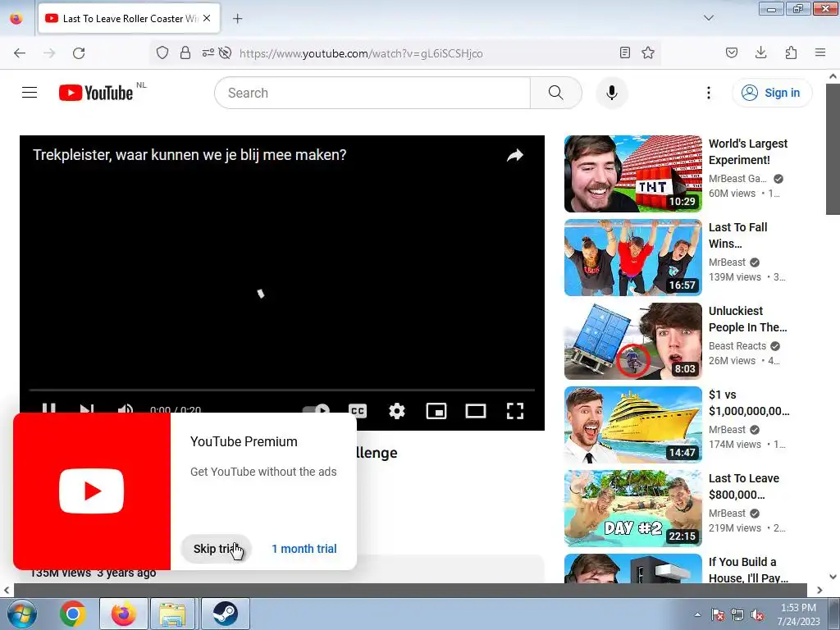Share the video using arrow icon
This screenshot has width=840, height=630.
coord(515,155)
